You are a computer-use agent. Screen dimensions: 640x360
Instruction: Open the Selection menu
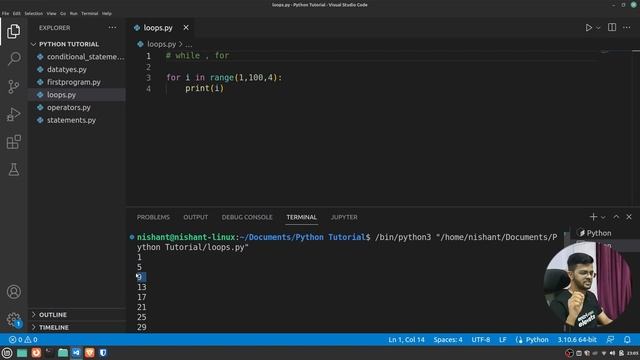33,13
